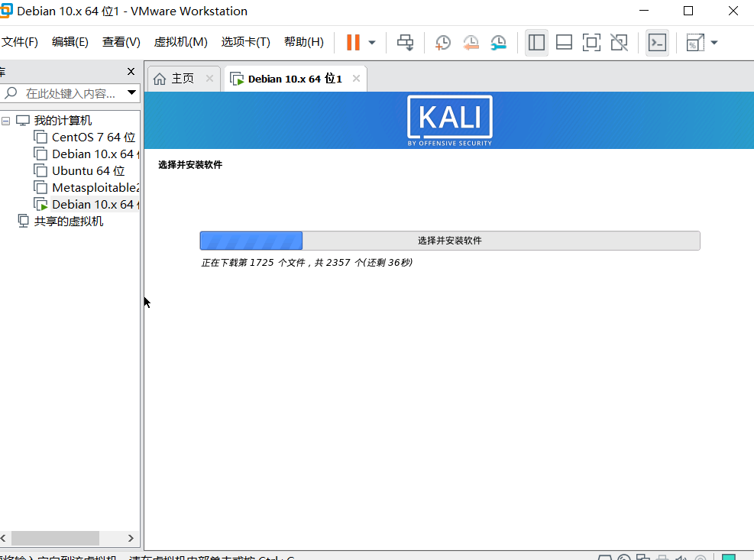Select the running Debian 10.x 64 entry
The width and height of the screenshot is (754, 560).
pos(95,205)
